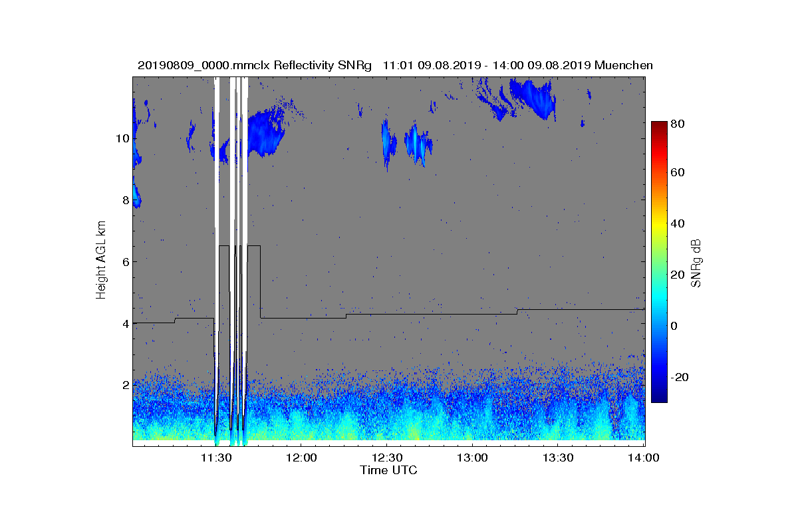Click the '12:00' time tick label
The width and height of the screenshot is (798, 532).
click(301, 458)
